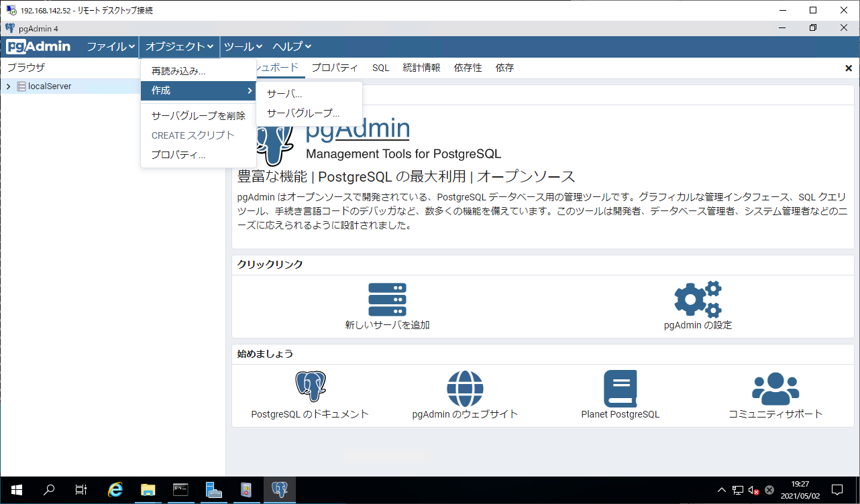Open the Windows Start menu
This screenshot has width=860, height=504.
(16, 489)
